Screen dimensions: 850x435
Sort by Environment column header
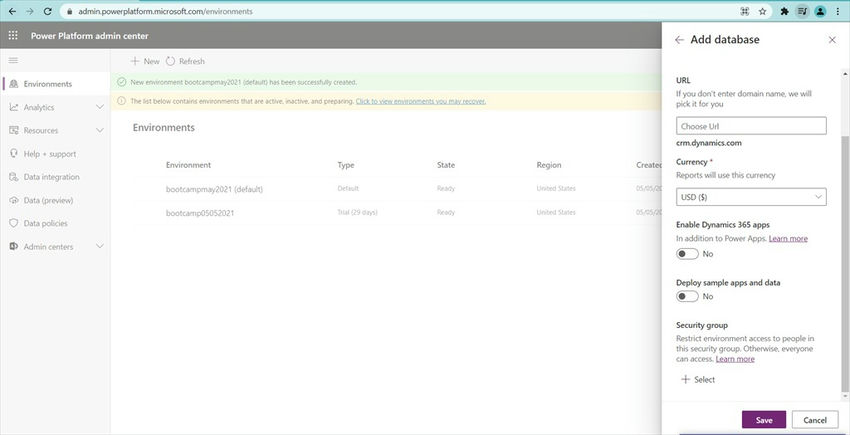point(188,165)
